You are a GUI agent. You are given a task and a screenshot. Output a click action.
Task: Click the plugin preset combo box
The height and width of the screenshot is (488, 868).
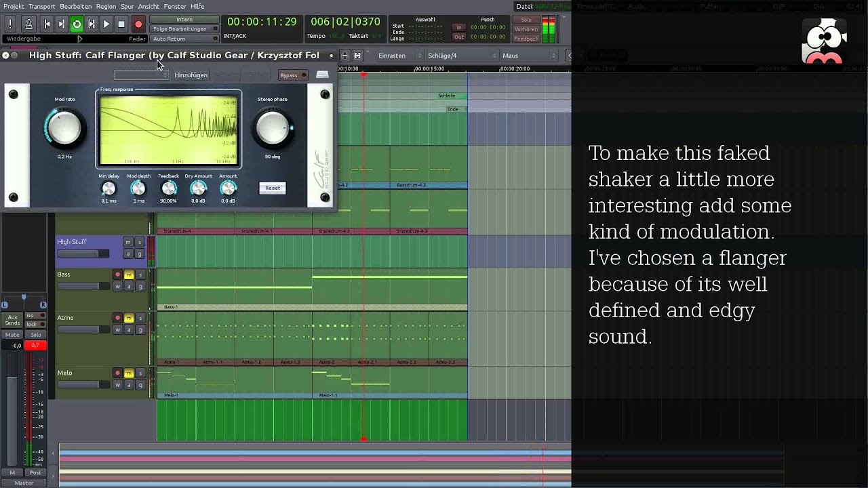141,75
